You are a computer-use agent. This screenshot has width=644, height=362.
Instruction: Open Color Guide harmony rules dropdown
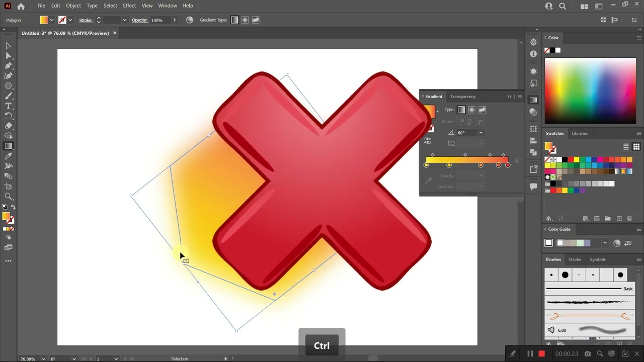coord(605,243)
